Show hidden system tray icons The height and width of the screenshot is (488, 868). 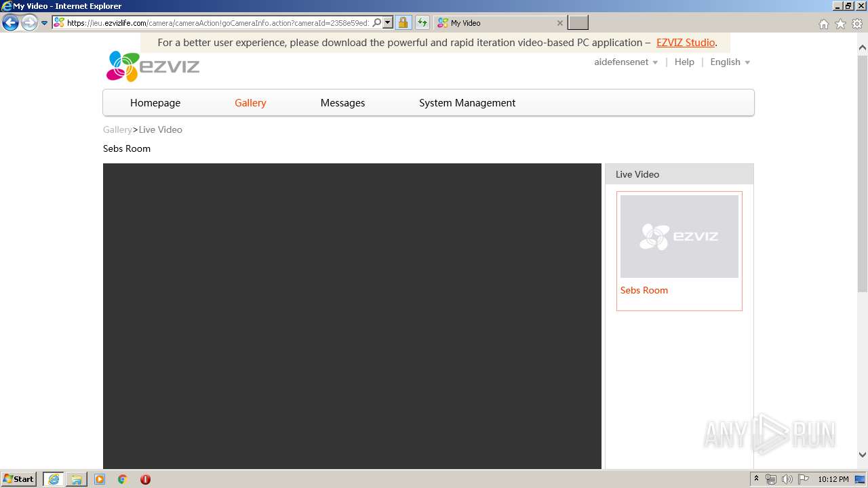click(x=757, y=479)
